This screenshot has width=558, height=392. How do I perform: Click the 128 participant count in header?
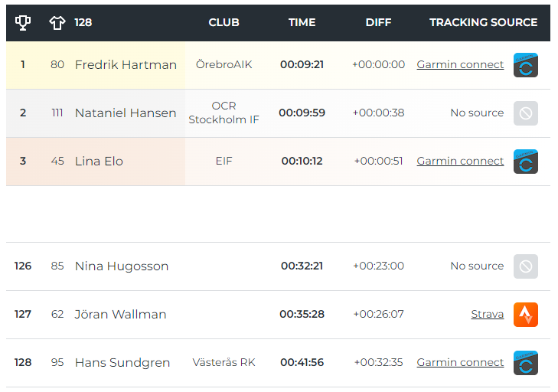point(83,22)
